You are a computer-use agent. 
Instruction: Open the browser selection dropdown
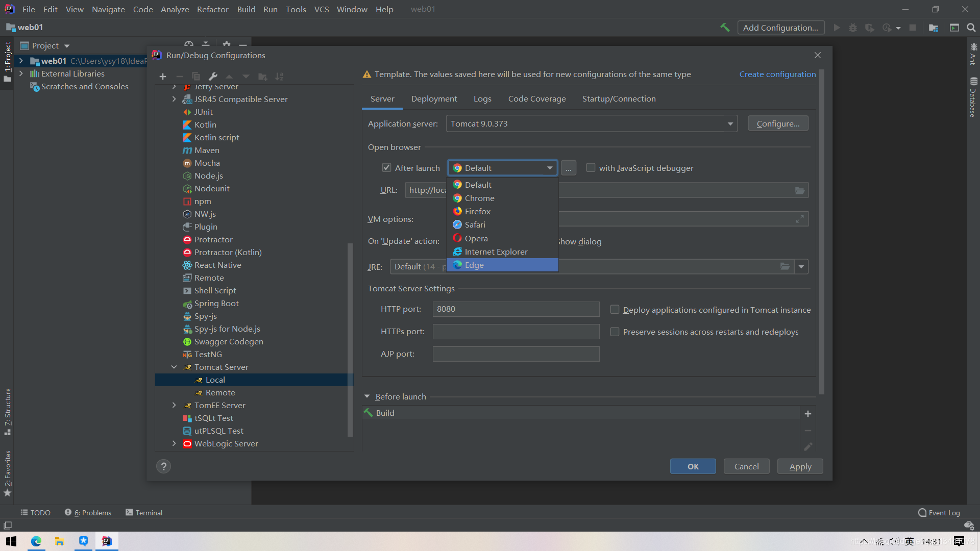click(502, 167)
